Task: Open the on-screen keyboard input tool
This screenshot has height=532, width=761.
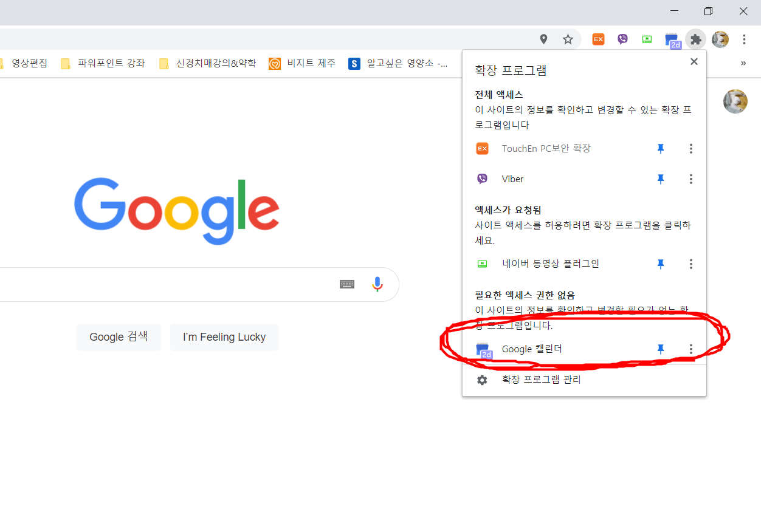Action: tap(347, 284)
